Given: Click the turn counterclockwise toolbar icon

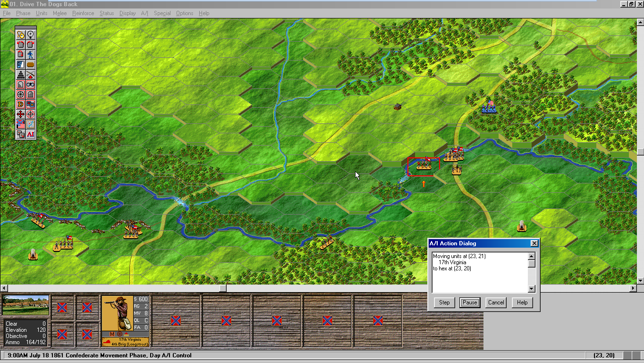Looking at the screenshot, I should (20, 44).
